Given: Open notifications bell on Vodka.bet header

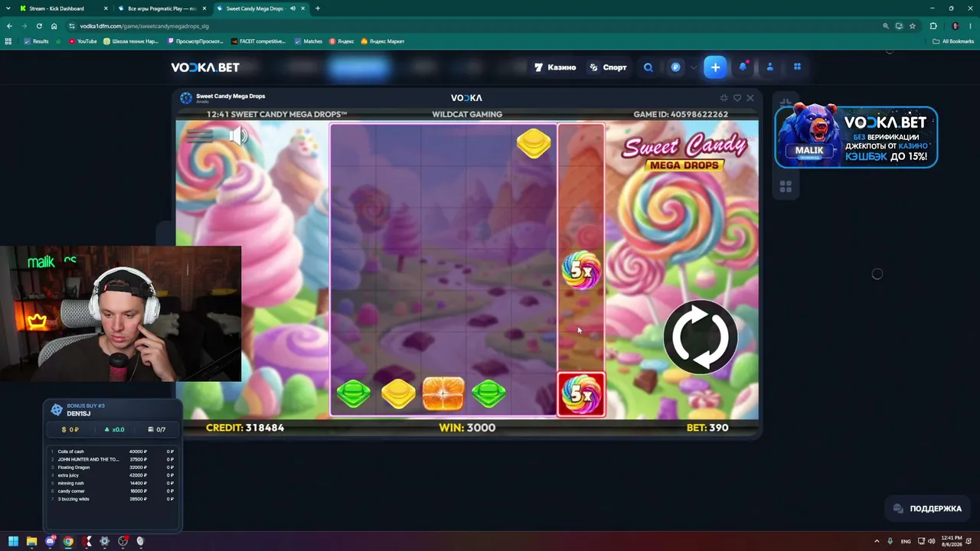Looking at the screenshot, I should click(x=743, y=67).
